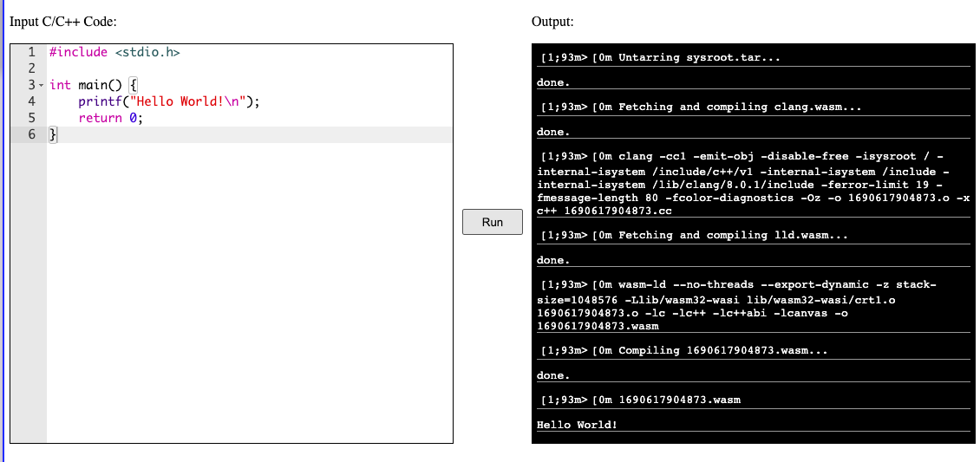
Task: Click the '#include' directive in the editor
Action: click(78, 53)
